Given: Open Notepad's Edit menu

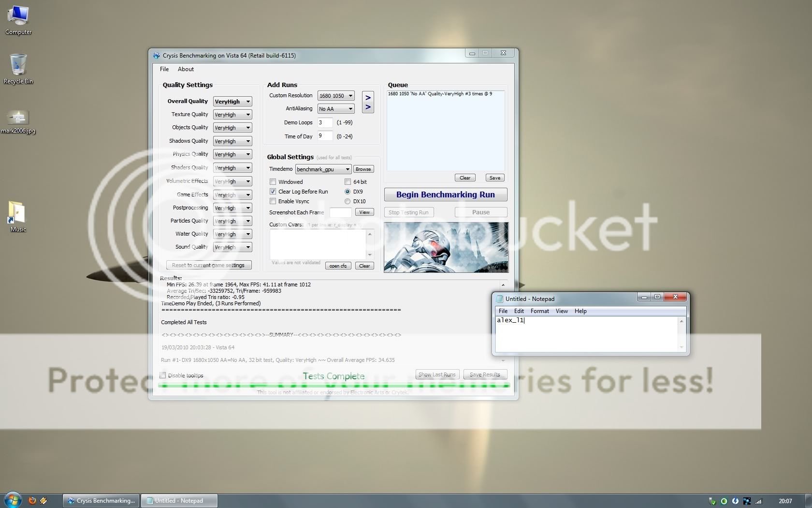Looking at the screenshot, I should point(519,311).
